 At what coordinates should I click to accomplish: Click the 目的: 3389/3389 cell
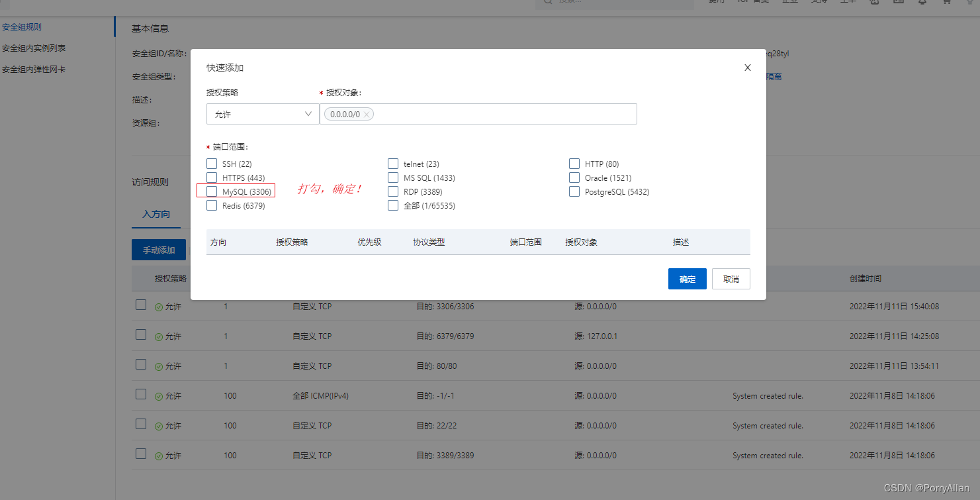(x=445, y=456)
